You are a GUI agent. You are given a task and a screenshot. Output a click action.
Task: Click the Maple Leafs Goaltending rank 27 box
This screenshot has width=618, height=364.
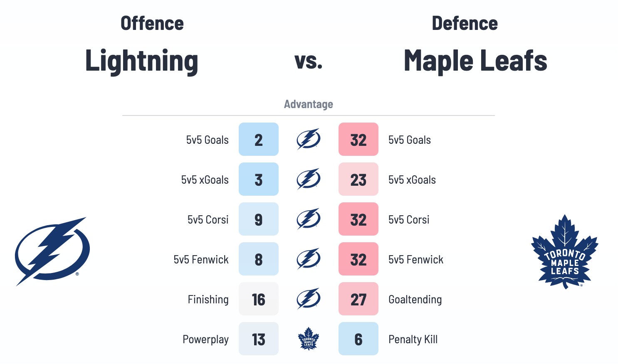(358, 299)
